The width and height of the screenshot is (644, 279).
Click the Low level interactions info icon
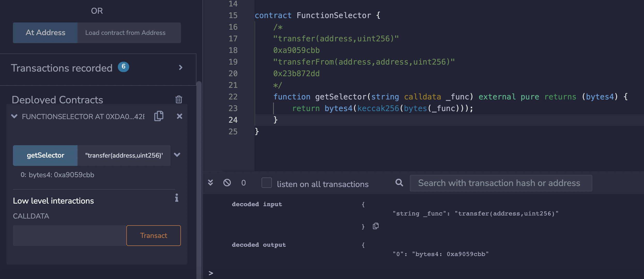(x=177, y=198)
